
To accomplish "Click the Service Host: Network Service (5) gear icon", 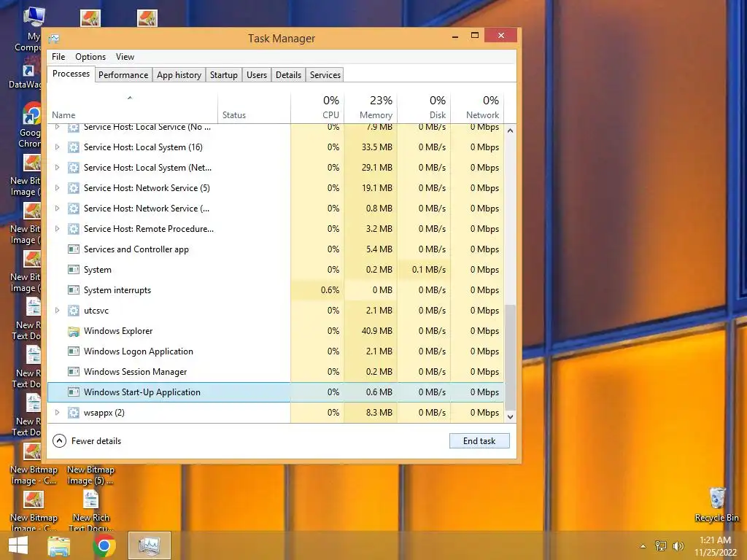I will pyautogui.click(x=74, y=188).
